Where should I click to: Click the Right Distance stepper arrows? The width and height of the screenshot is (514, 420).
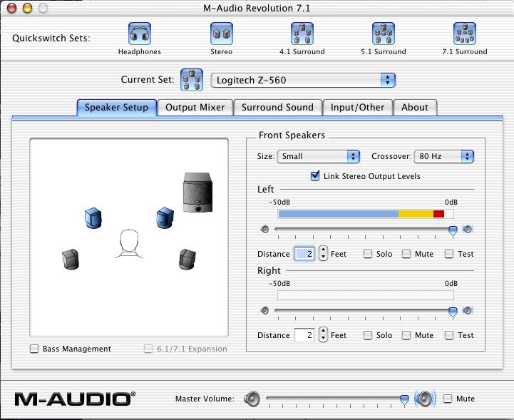pyautogui.click(x=323, y=334)
